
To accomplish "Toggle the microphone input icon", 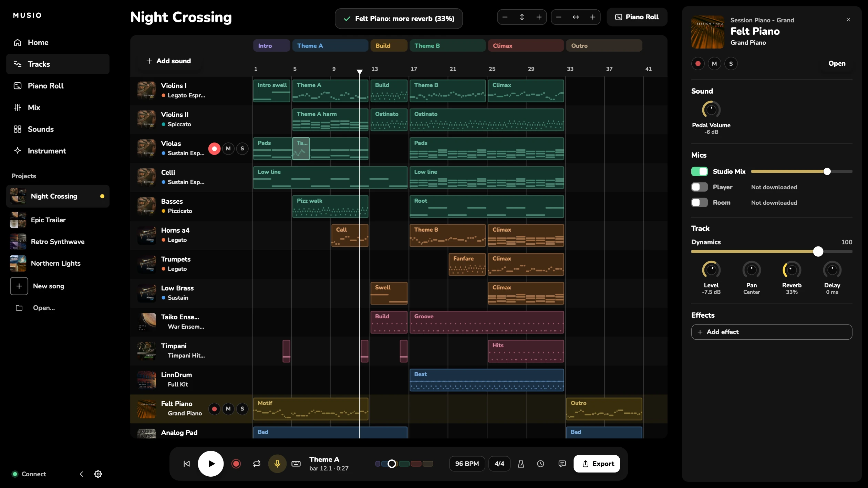I will [x=277, y=464].
